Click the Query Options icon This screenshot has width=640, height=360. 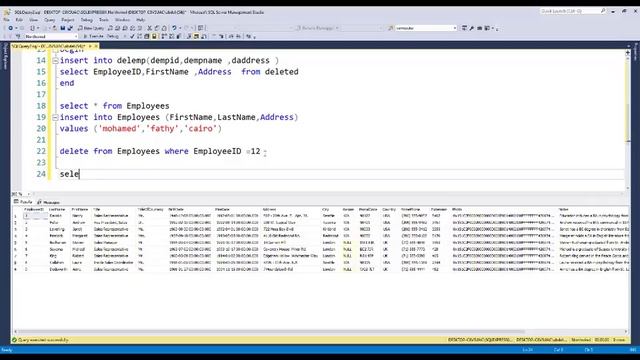147,36
